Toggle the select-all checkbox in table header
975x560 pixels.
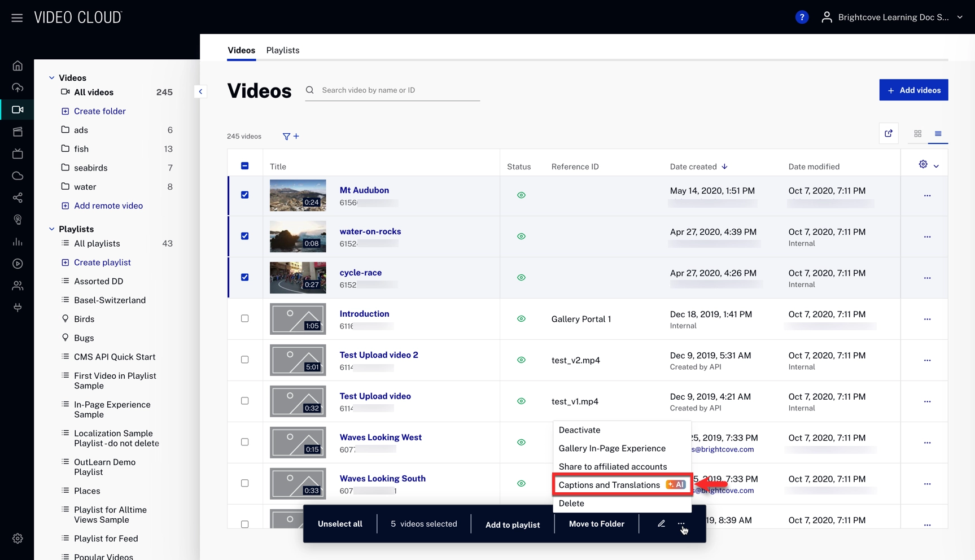tap(244, 166)
